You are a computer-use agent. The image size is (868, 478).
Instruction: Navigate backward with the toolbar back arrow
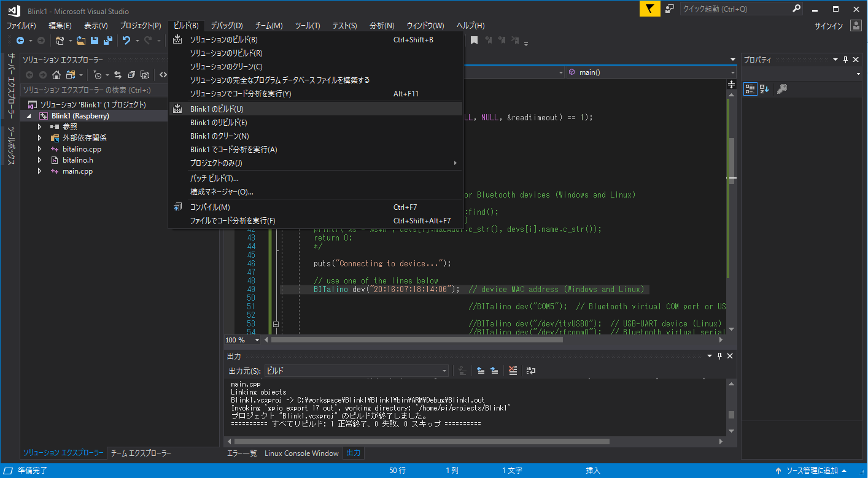20,40
